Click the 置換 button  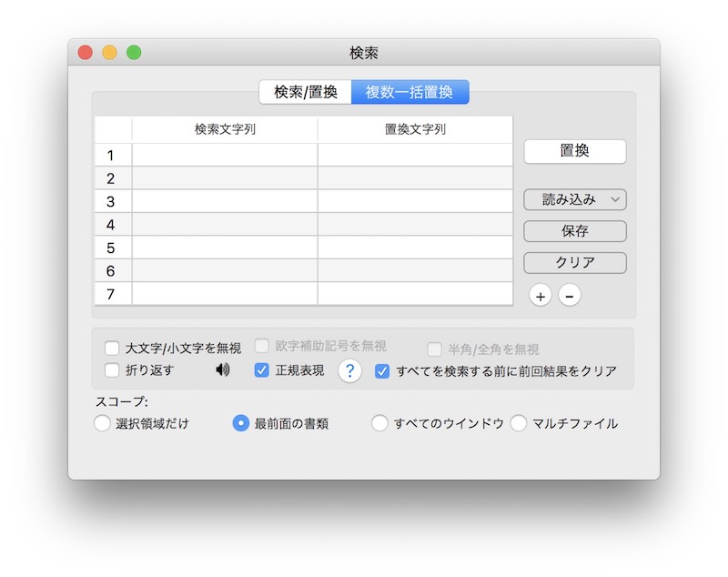pyautogui.click(x=575, y=151)
